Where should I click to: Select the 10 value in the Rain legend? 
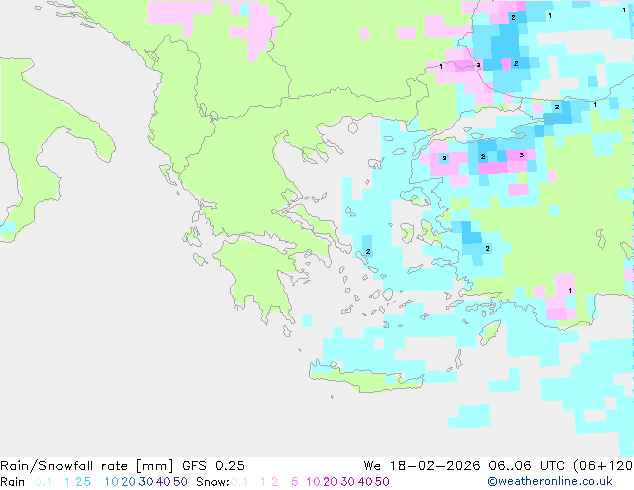(111, 482)
